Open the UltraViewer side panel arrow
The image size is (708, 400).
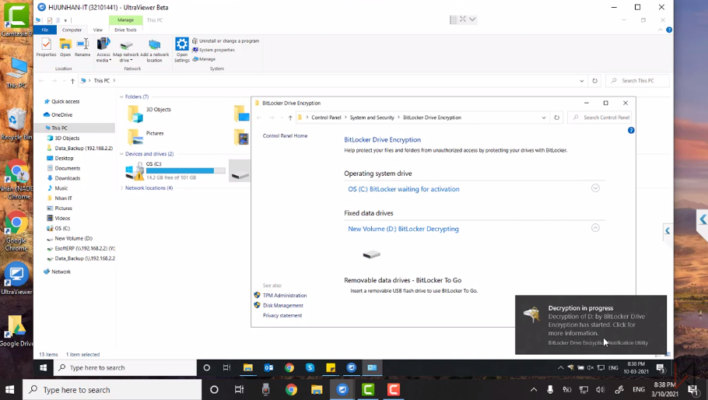point(667,231)
